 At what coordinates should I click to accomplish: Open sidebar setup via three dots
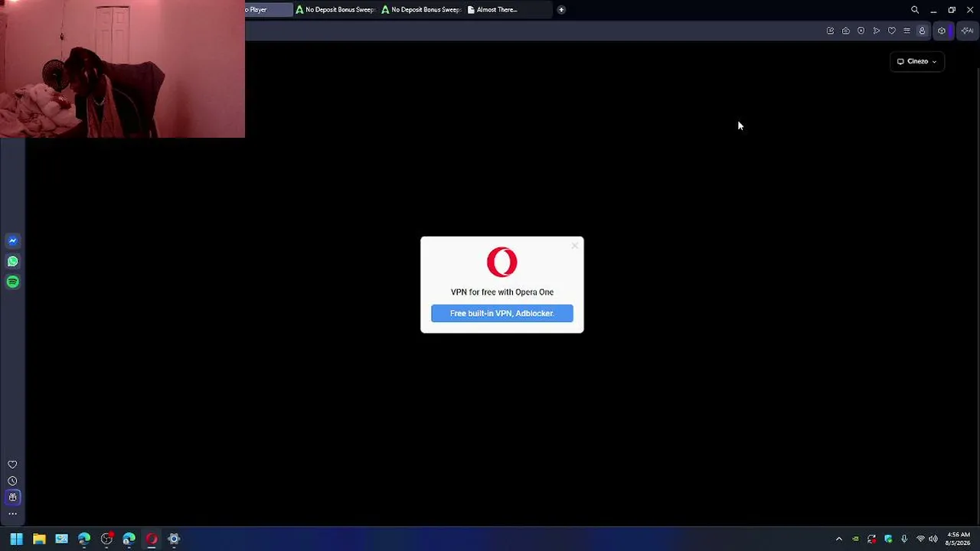click(12, 514)
